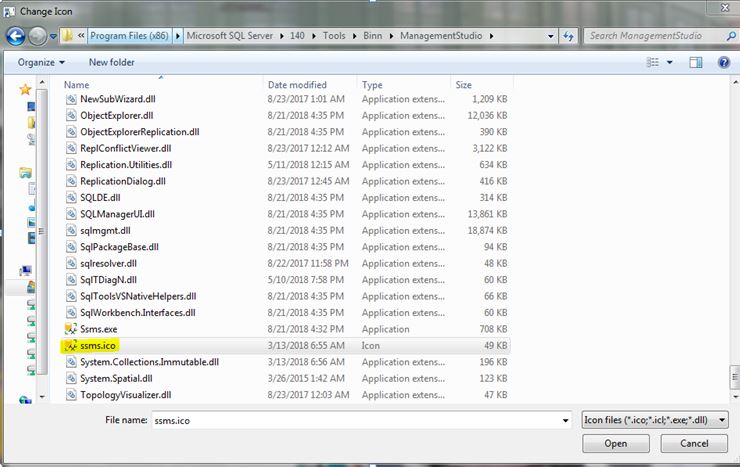740x467 pixels.
Task: Open the Organize dropdown menu
Action: click(41, 62)
